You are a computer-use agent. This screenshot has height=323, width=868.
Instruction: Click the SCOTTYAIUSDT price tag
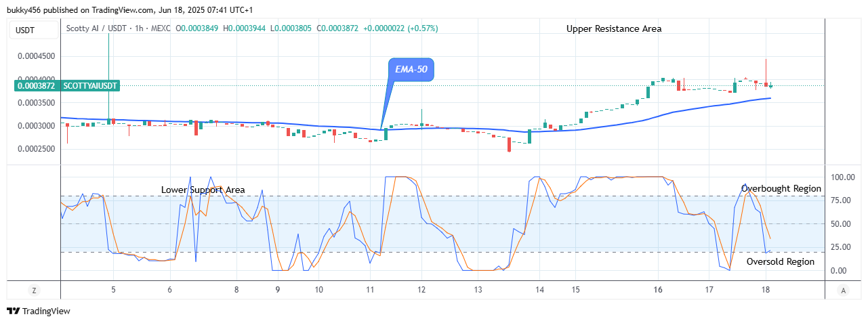(x=91, y=86)
